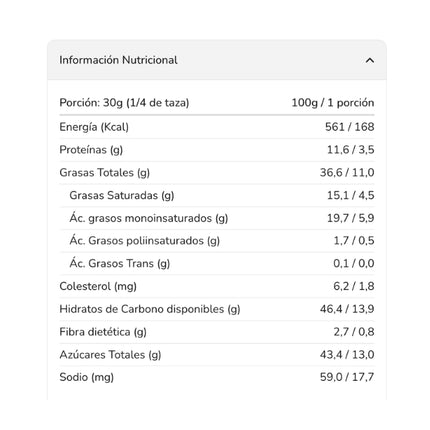Collapse the Información Nutricional chevron
The width and height of the screenshot is (430, 430).
(369, 60)
